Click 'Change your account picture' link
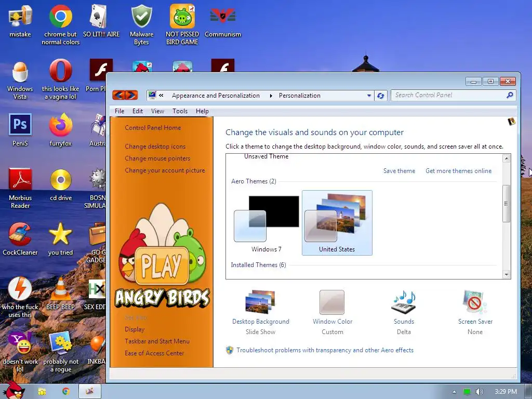This screenshot has height=399, width=532. [x=165, y=170]
